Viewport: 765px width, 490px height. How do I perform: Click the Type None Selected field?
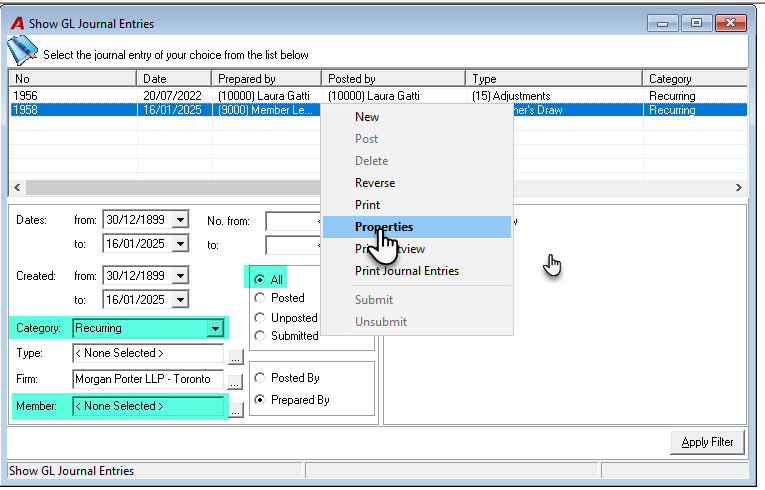point(148,353)
